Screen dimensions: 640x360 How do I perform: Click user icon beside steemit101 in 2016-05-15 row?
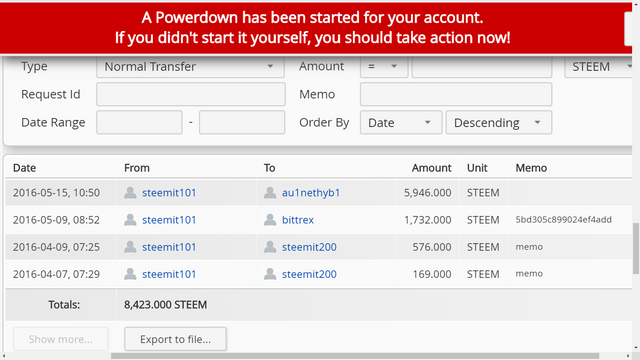pyautogui.click(x=130, y=193)
